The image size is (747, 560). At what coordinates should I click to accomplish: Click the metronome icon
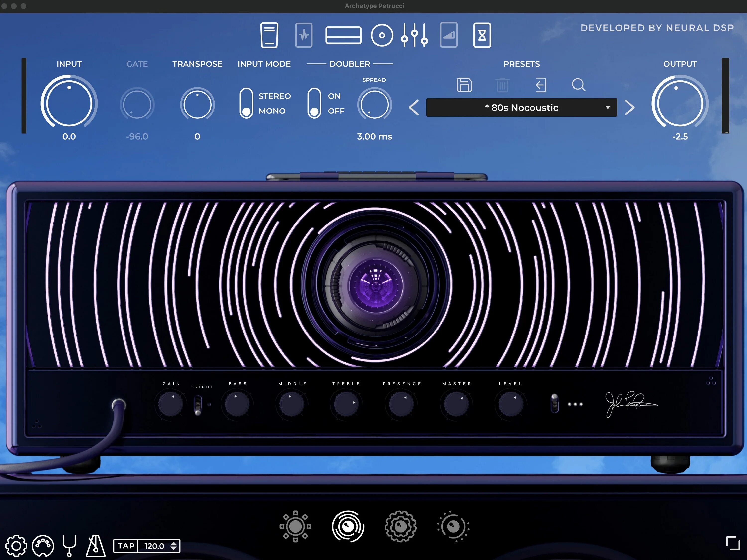[95, 546]
